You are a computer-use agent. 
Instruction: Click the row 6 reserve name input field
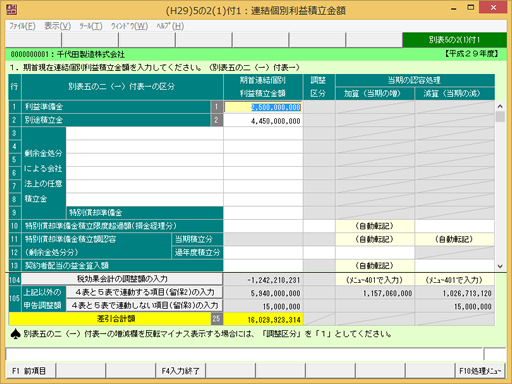[144, 173]
